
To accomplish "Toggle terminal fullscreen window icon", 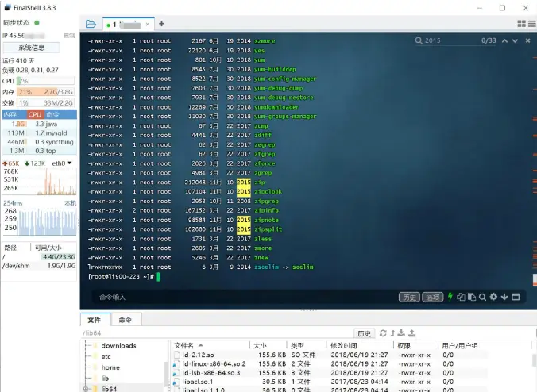I will [x=516, y=297].
